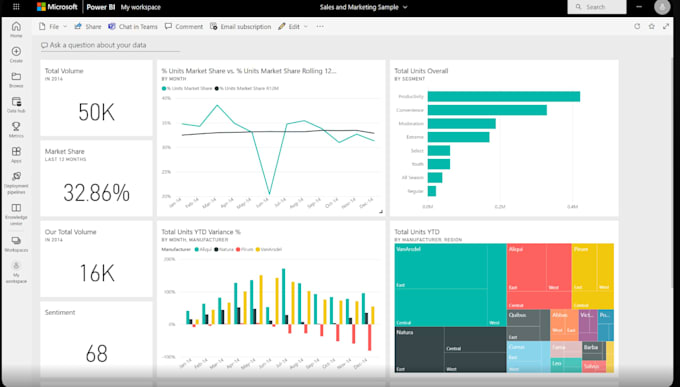
Task: Click Pirum manufacturer legend swatch
Action: (x=238, y=249)
